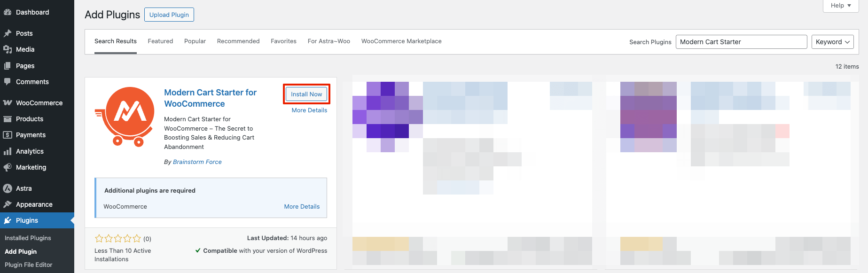
Task: Focus the Search Plugins input field
Action: click(741, 42)
